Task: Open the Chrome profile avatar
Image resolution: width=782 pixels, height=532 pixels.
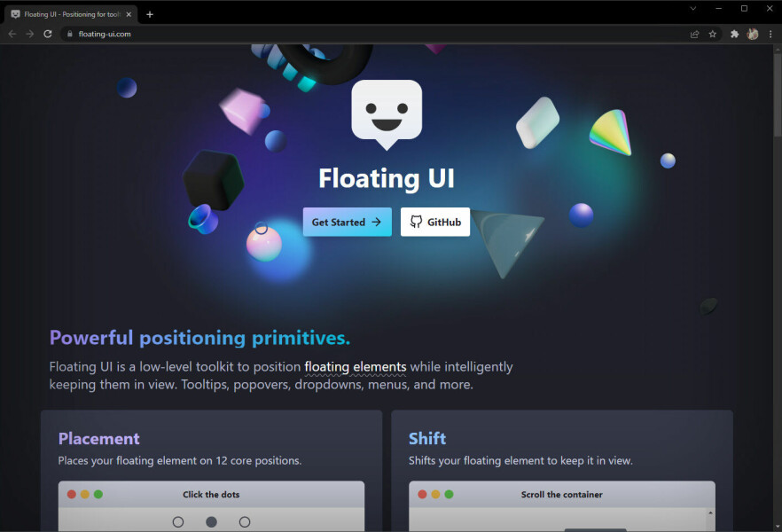Action: [753, 34]
